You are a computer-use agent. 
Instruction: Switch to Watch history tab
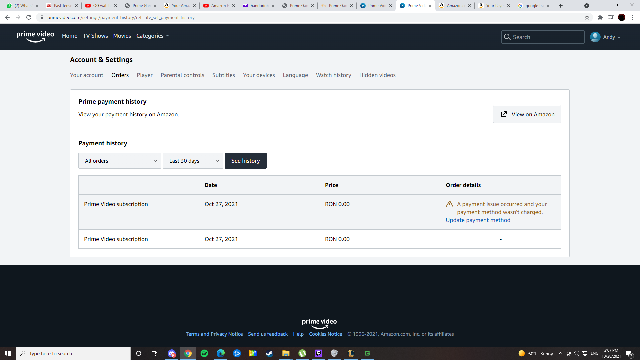(x=333, y=75)
